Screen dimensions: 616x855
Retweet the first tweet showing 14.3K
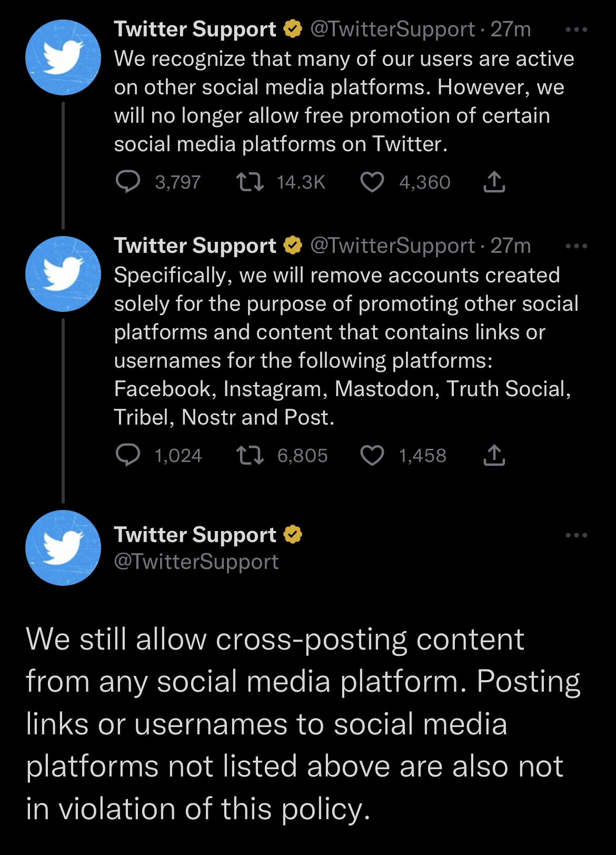click(250, 182)
